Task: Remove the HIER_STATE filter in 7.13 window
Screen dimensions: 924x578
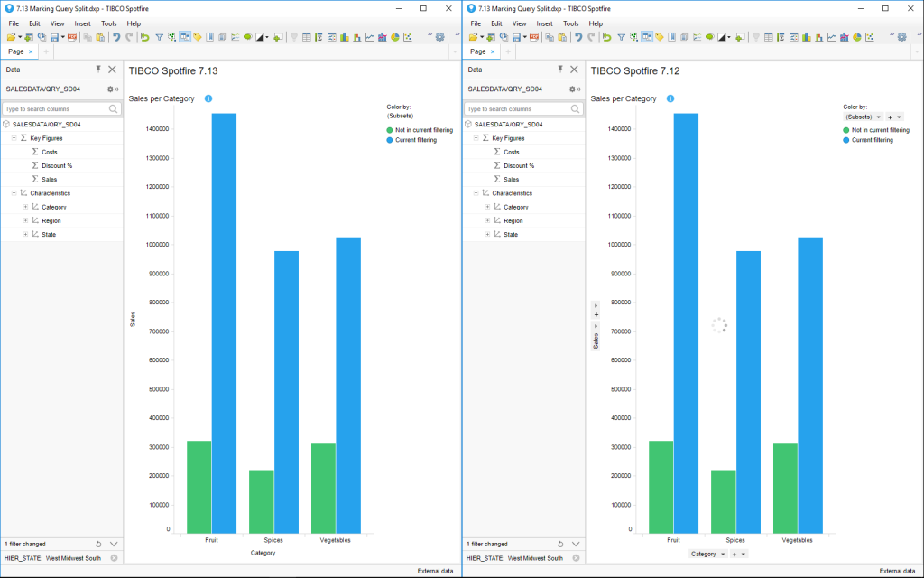Action: (x=114, y=558)
